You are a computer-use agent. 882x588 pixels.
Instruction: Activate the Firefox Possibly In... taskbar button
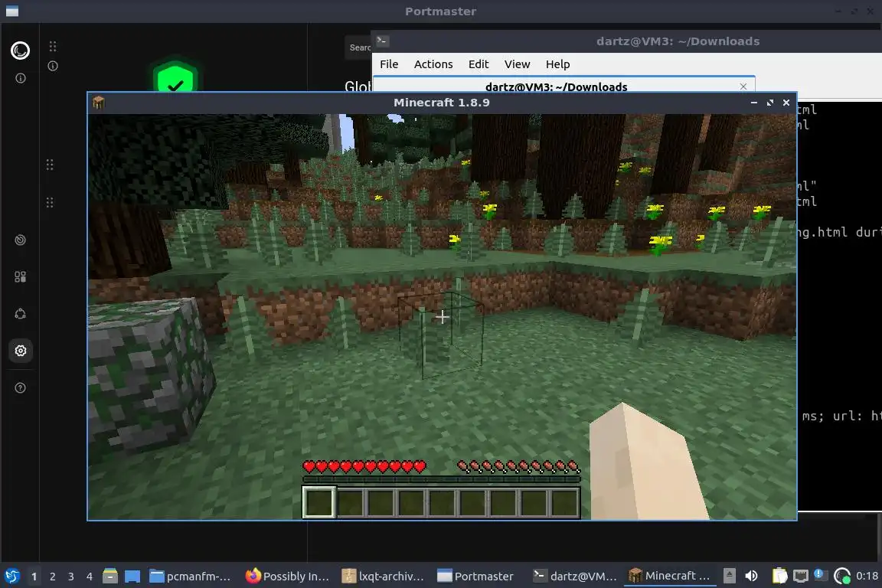coord(287,577)
